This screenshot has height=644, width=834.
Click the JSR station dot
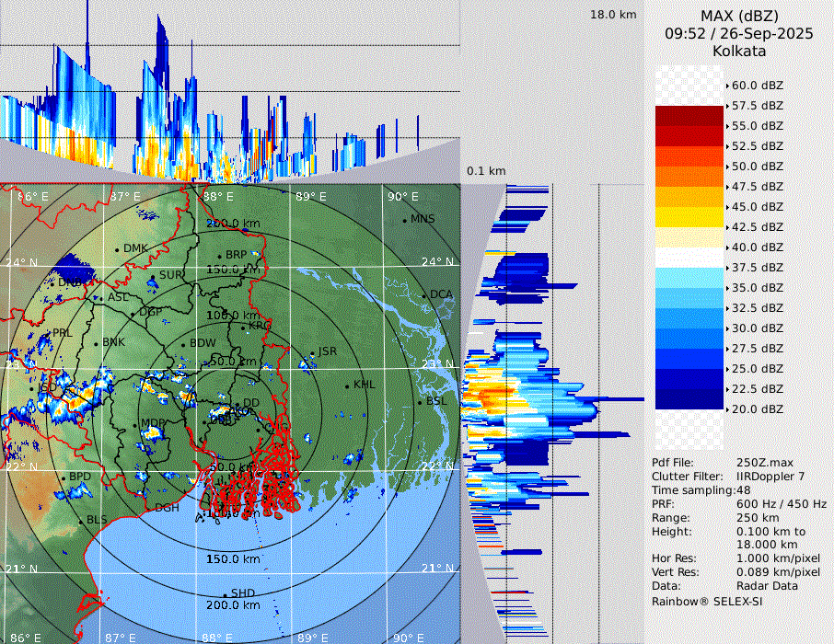tap(313, 354)
